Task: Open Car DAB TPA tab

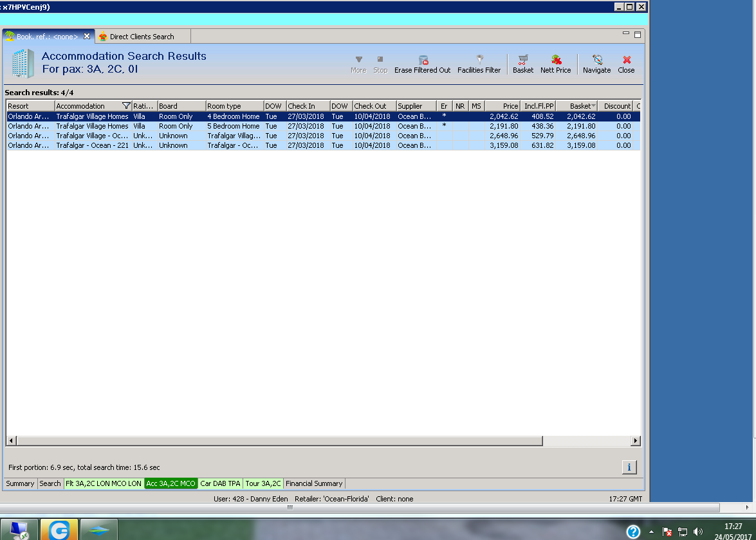Action: [x=220, y=483]
